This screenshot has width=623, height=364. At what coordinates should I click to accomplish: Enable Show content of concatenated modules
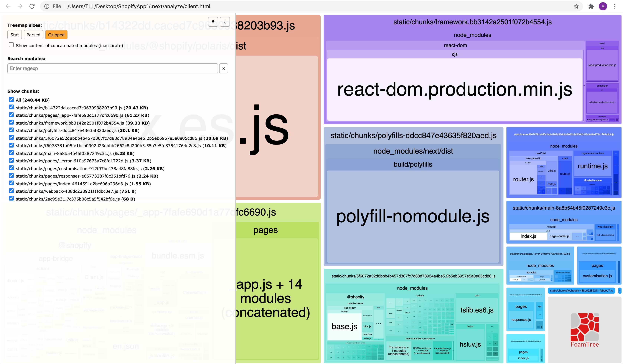[11, 45]
